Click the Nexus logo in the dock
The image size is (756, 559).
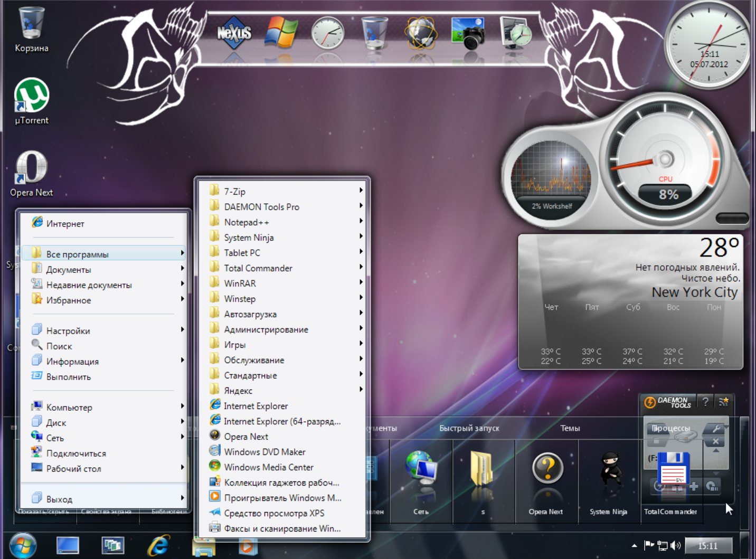click(234, 33)
